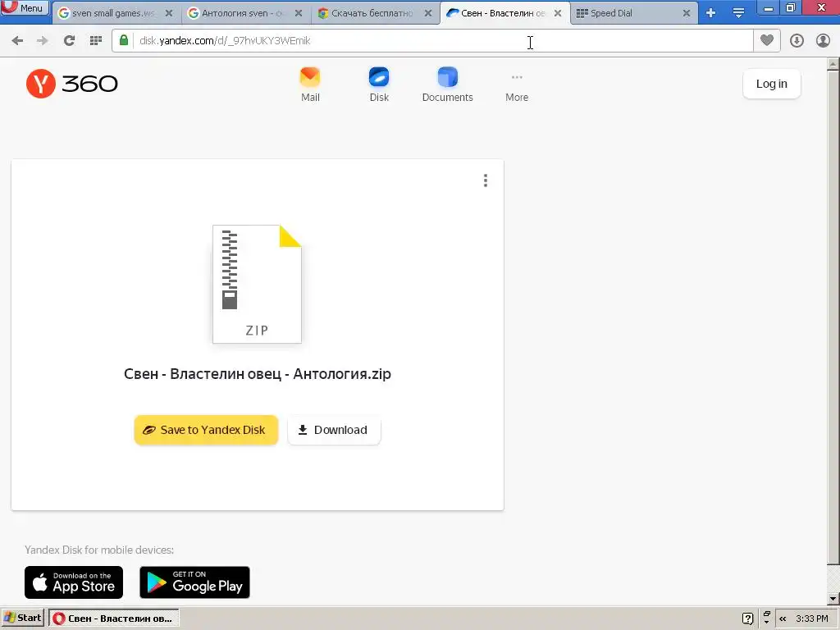Image resolution: width=840 pixels, height=630 pixels.
Task: Switch to the 'Антология sven' tab
Action: point(244,13)
